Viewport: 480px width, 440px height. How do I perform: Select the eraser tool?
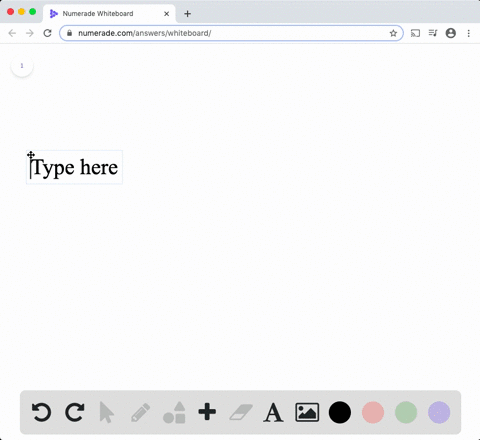coord(241,412)
